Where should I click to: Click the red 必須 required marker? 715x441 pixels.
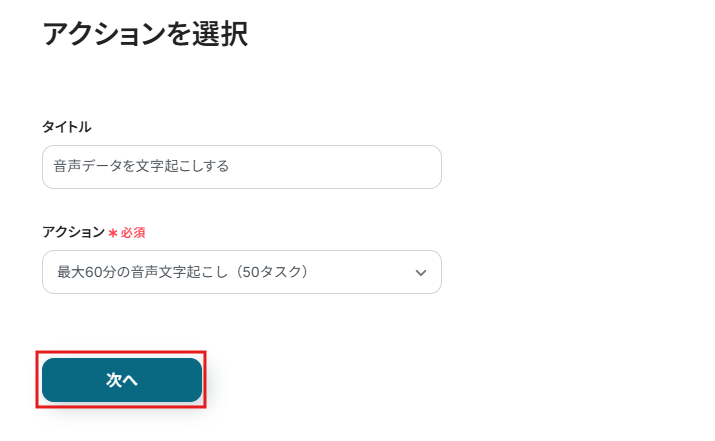tap(133, 232)
